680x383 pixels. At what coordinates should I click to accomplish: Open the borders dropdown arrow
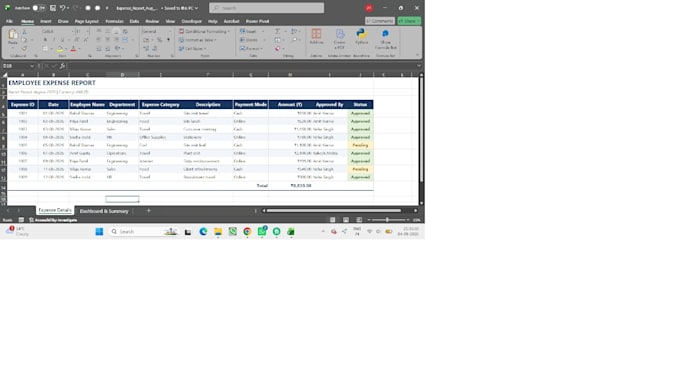[x=51, y=49]
